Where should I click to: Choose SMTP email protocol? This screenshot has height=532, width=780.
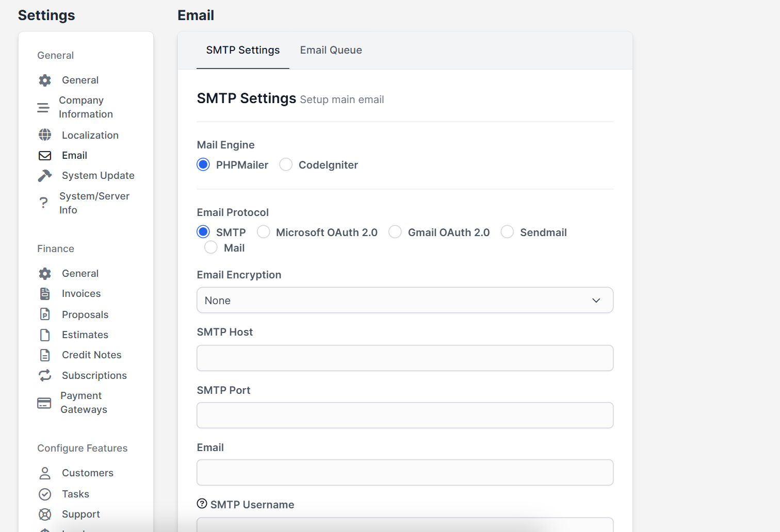pos(203,232)
